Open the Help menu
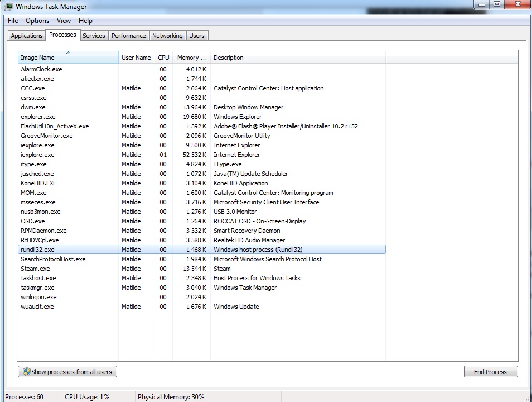The image size is (532, 402). [x=85, y=21]
